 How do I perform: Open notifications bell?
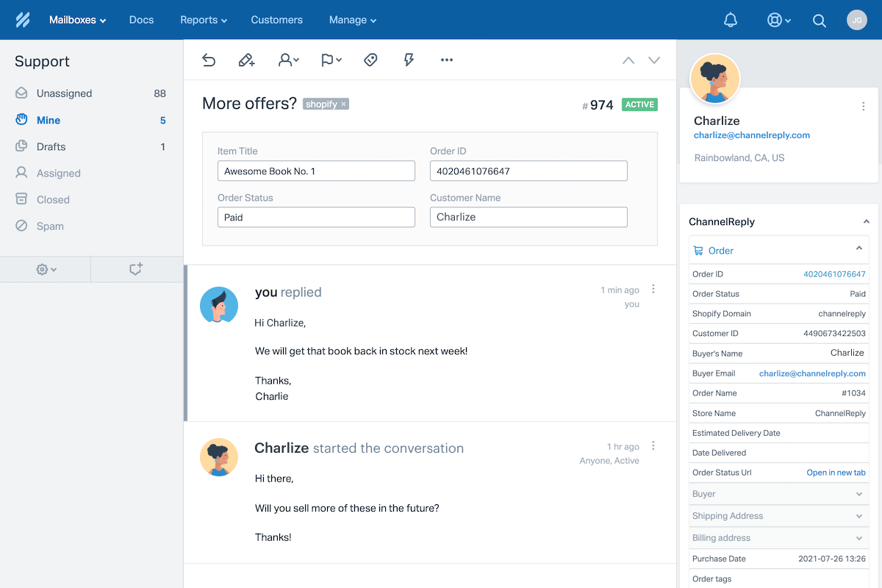tap(731, 20)
